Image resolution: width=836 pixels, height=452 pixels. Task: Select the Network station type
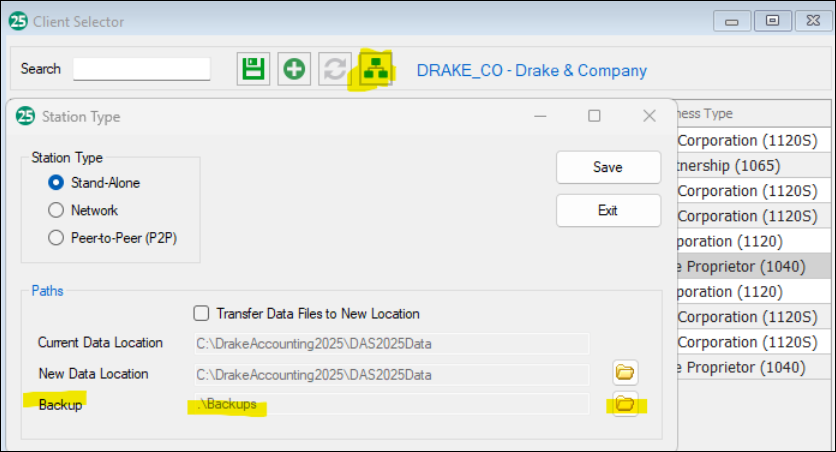[83, 211]
